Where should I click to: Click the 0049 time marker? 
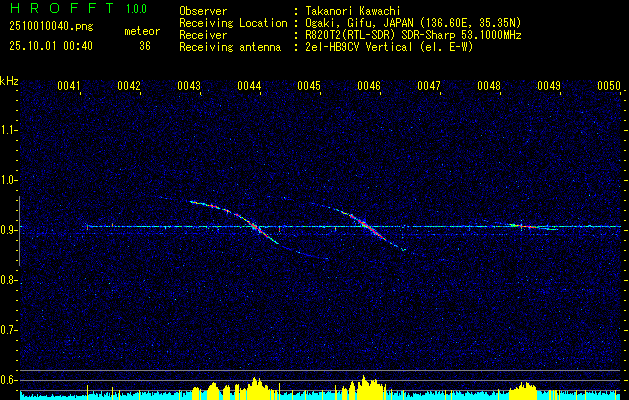click(549, 86)
